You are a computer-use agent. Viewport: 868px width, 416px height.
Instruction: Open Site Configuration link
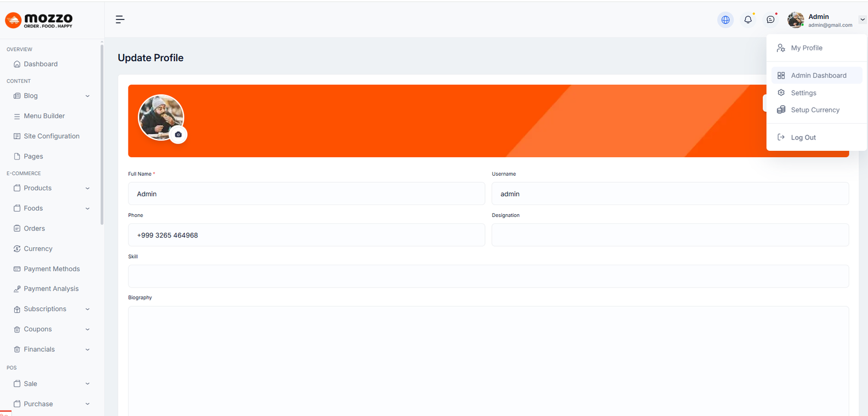(x=52, y=136)
